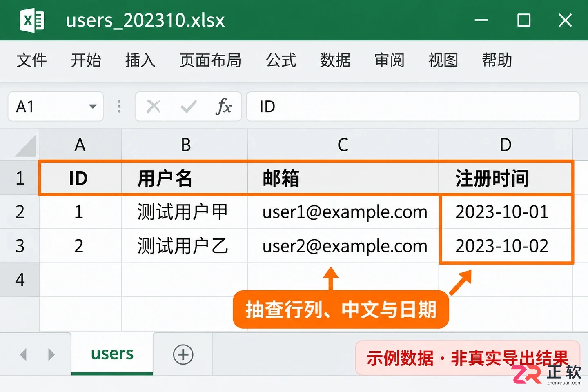Viewport: 588px width, 392px height.
Task: Select the user1@example.com cell
Action: point(343,212)
